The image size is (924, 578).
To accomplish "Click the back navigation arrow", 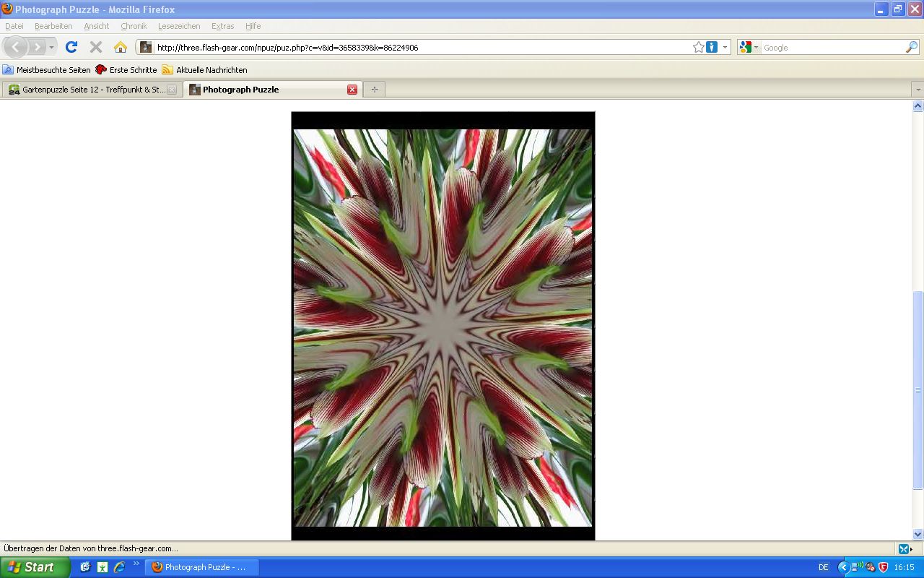I will pyautogui.click(x=16, y=47).
